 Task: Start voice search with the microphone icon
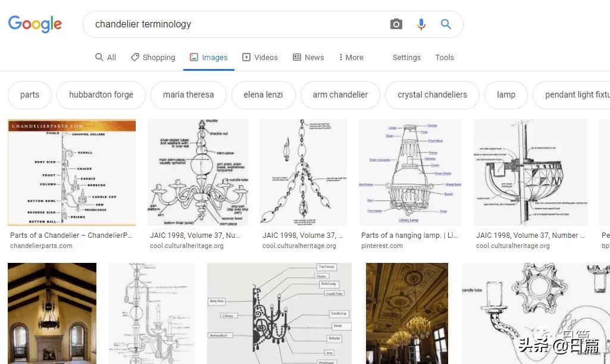[x=421, y=24]
